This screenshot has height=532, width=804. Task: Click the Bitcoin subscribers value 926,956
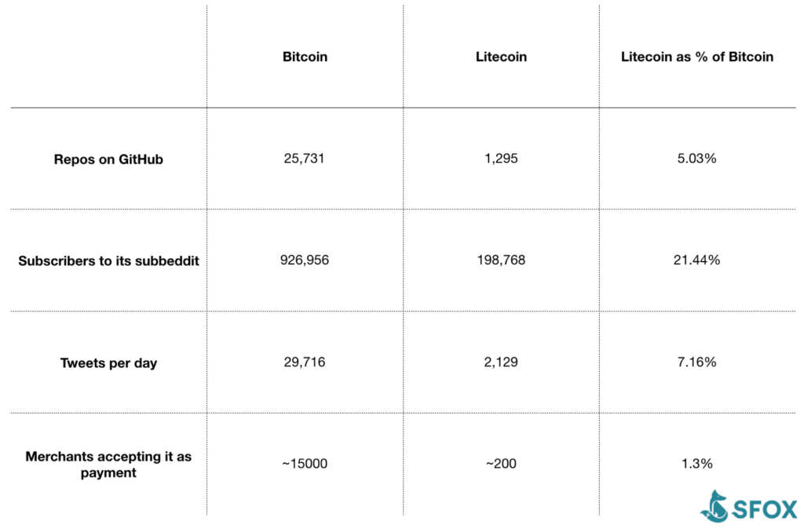[x=305, y=260]
